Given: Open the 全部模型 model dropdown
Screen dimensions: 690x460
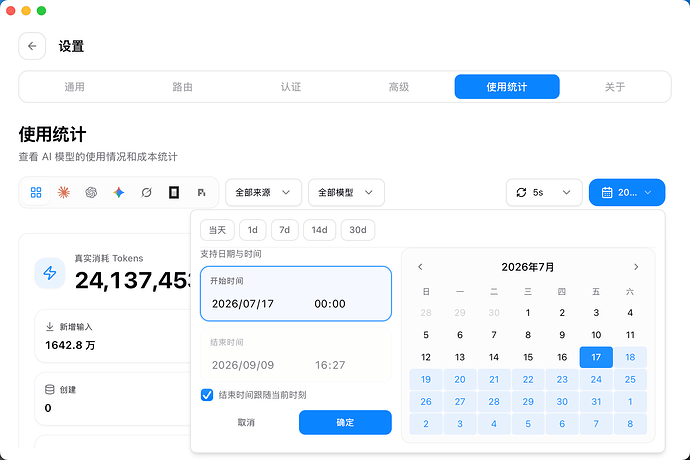Looking at the screenshot, I should tap(346, 192).
